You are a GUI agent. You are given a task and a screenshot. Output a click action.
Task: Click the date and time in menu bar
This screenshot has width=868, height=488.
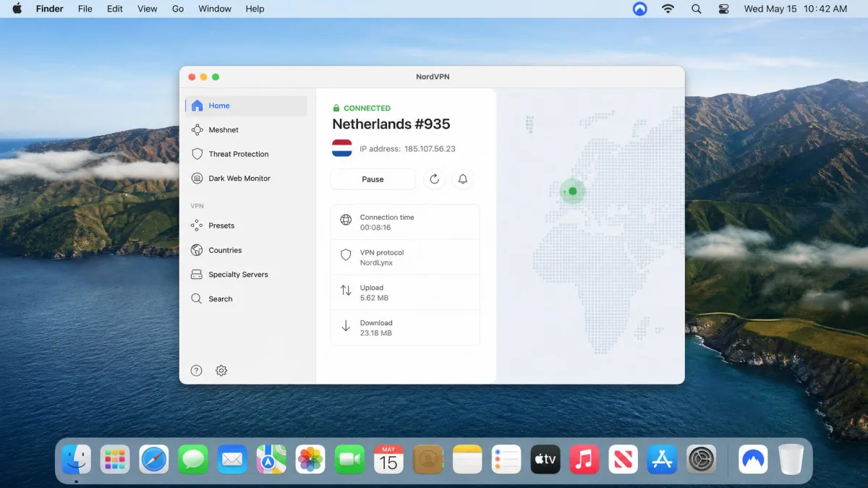click(795, 9)
